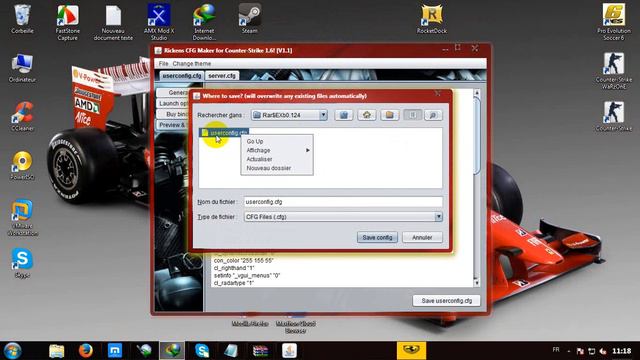Switch the file chooser to List view
This screenshot has height=360, width=640.
click(x=412, y=115)
